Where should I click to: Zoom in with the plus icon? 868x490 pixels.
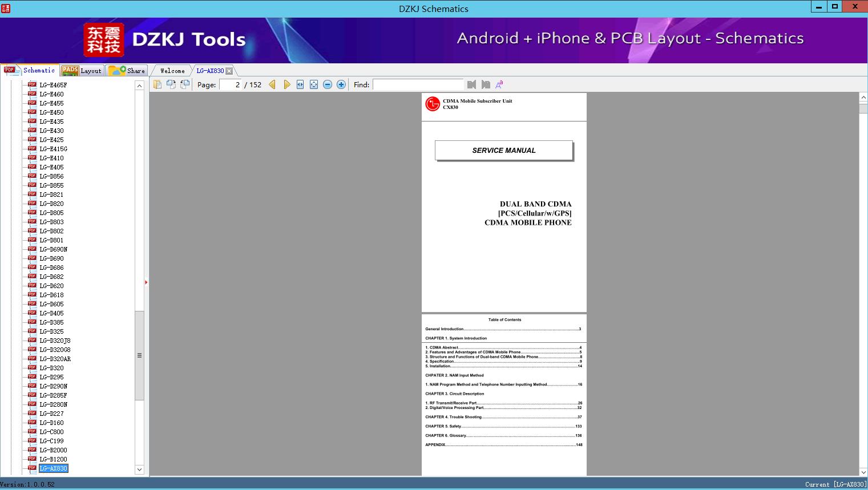341,84
